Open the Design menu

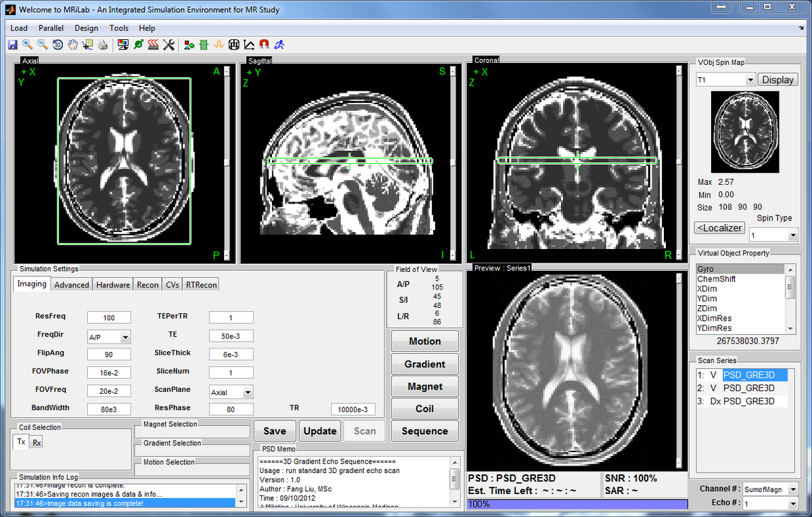tap(86, 28)
